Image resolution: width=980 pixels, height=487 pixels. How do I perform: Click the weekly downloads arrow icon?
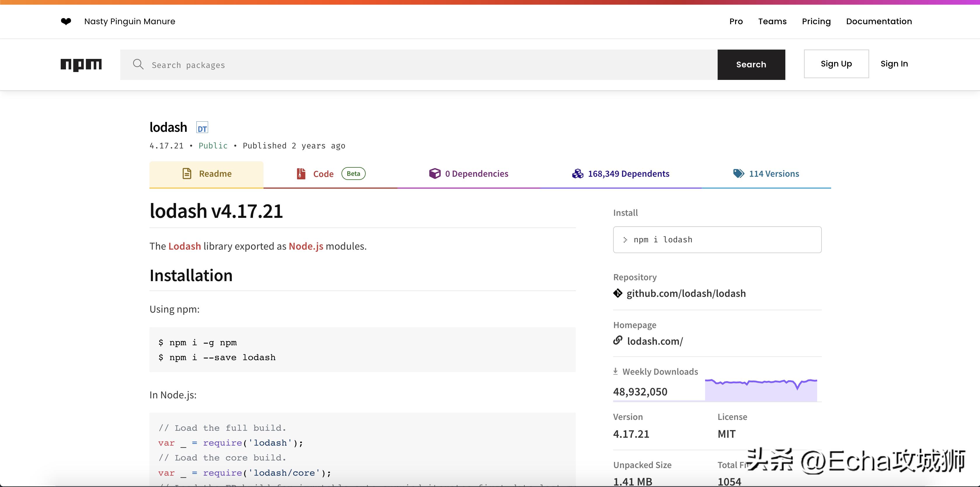click(x=615, y=372)
